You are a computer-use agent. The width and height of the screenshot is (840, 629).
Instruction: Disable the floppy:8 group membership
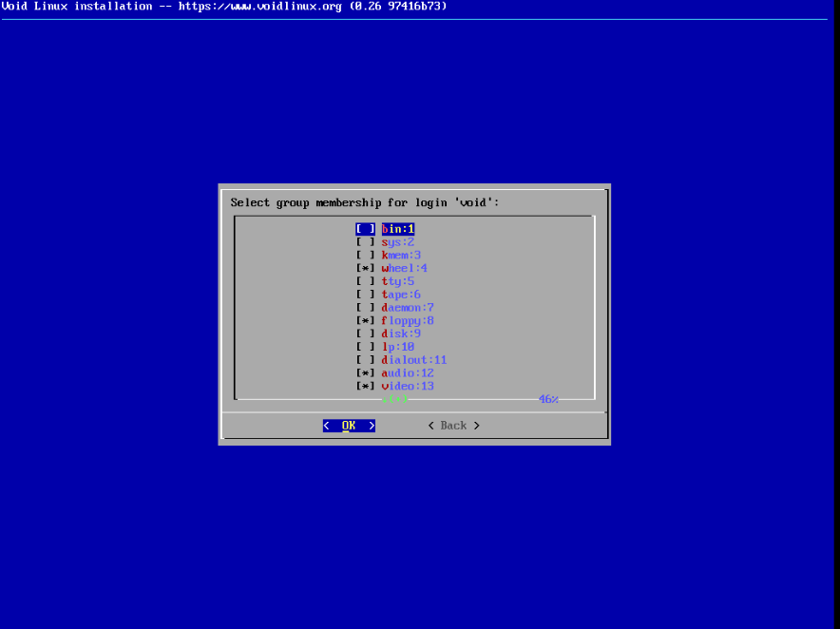[365, 320]
